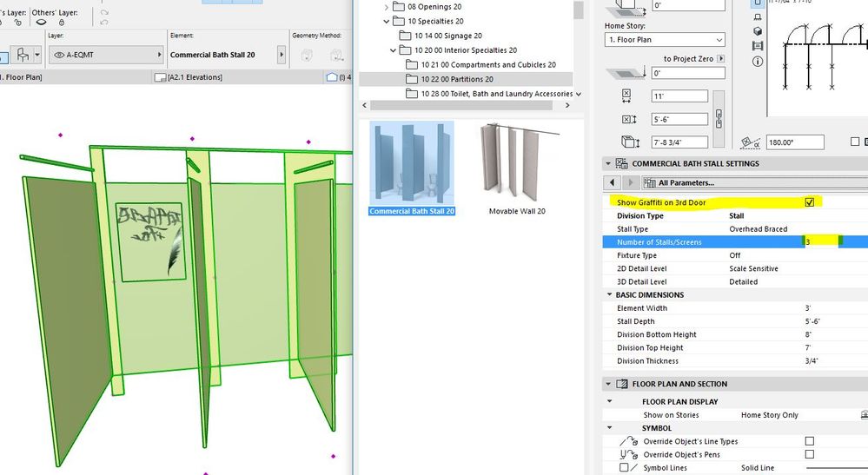Switch to the 3D view tab

(338, 77)
